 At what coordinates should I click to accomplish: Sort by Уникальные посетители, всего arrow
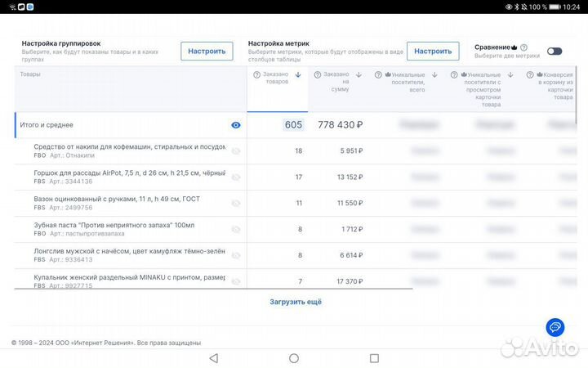pos(434,75)
